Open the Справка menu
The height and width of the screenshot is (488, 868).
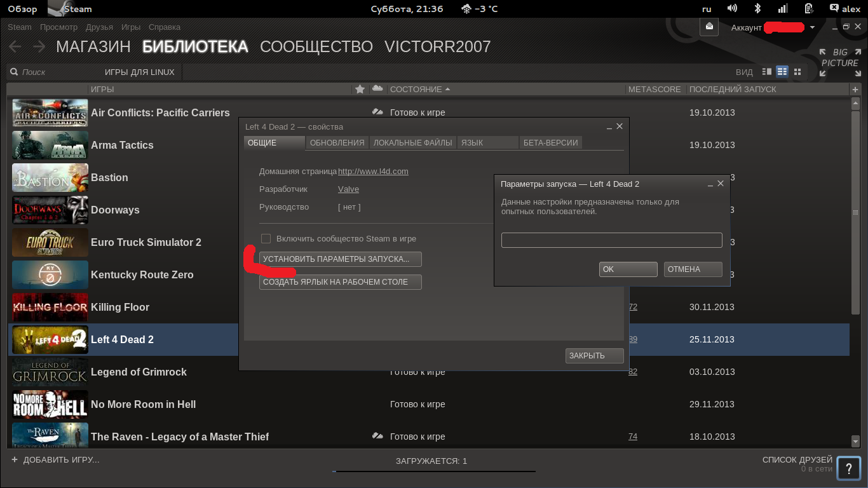point(165,27)
